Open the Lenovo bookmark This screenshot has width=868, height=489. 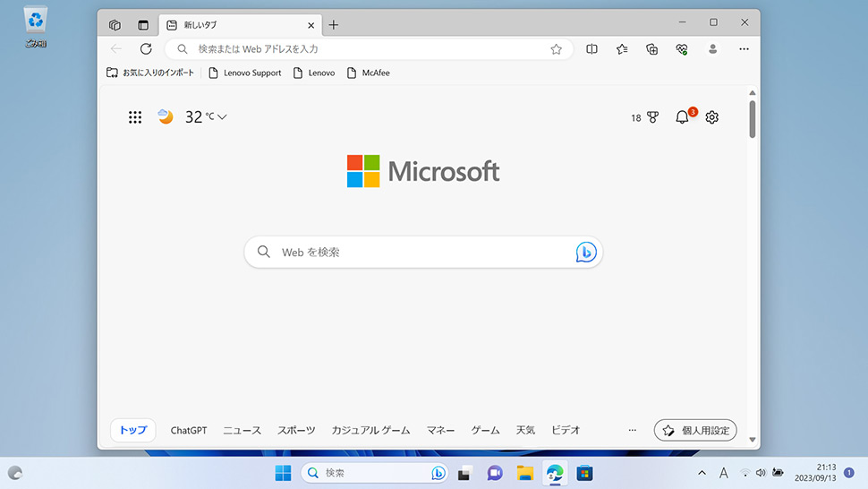(x=314, y=73)
